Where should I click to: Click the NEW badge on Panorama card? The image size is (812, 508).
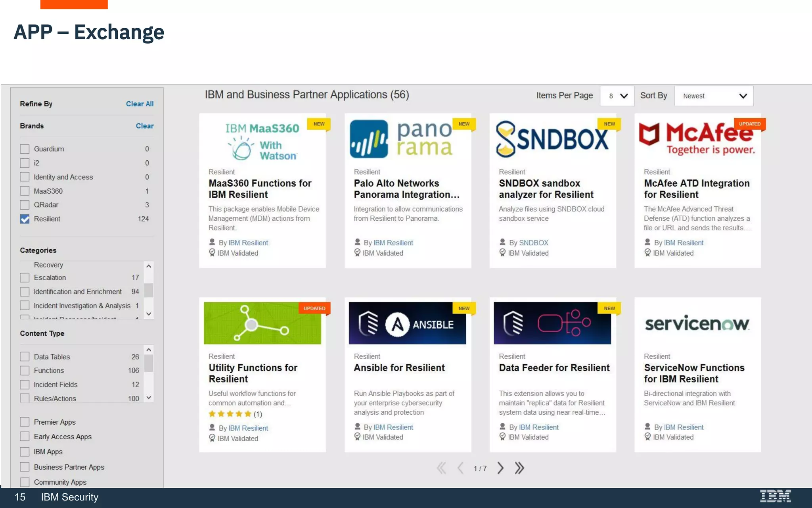click(464, 124)
